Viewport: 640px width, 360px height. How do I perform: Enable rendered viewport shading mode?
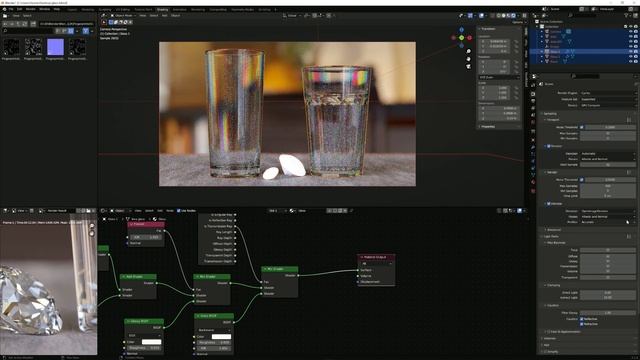pyautogui.click(x=513, y=16)
